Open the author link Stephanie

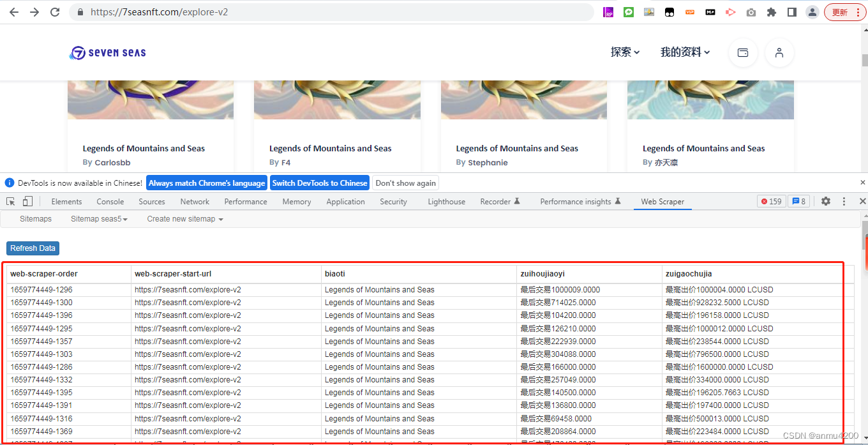point(488,163)
